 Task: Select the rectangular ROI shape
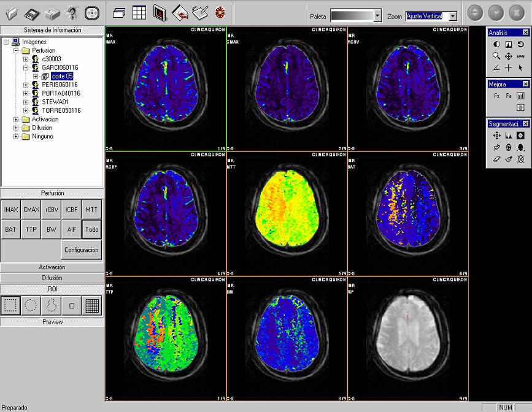pyautogui.click(x=10, y=305)
